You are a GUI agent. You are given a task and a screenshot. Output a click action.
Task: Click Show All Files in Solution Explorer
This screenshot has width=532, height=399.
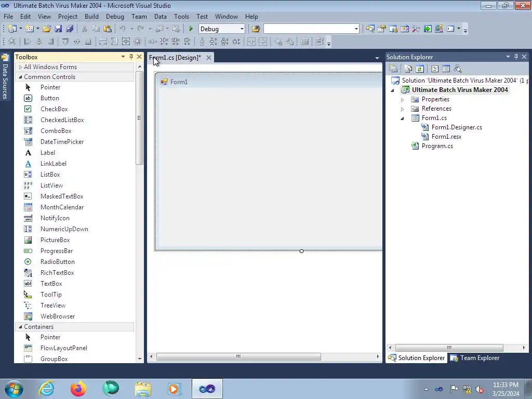pos(408,69)
